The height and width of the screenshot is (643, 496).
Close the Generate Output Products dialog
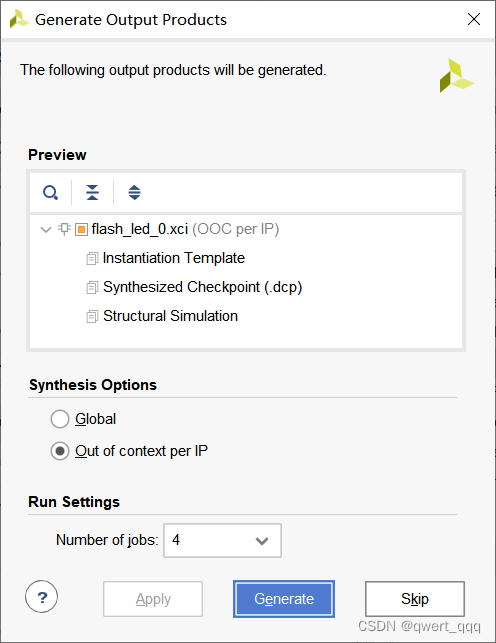click(474, 19)
